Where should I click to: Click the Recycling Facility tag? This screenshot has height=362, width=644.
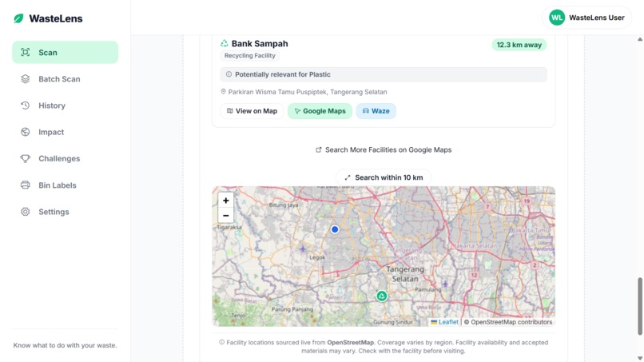tap(250, 55)
